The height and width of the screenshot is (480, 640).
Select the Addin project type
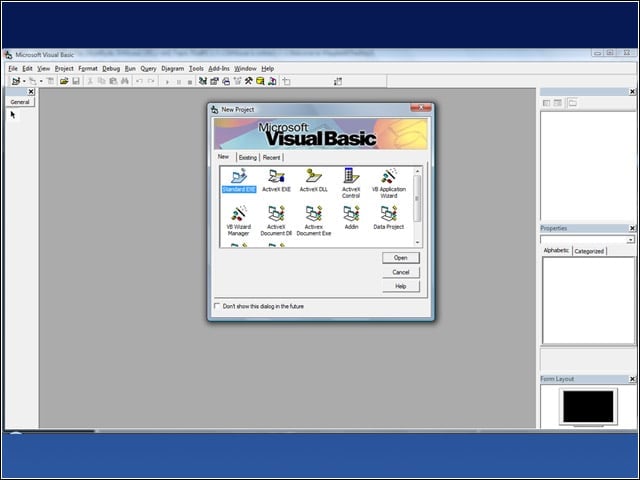351,218
